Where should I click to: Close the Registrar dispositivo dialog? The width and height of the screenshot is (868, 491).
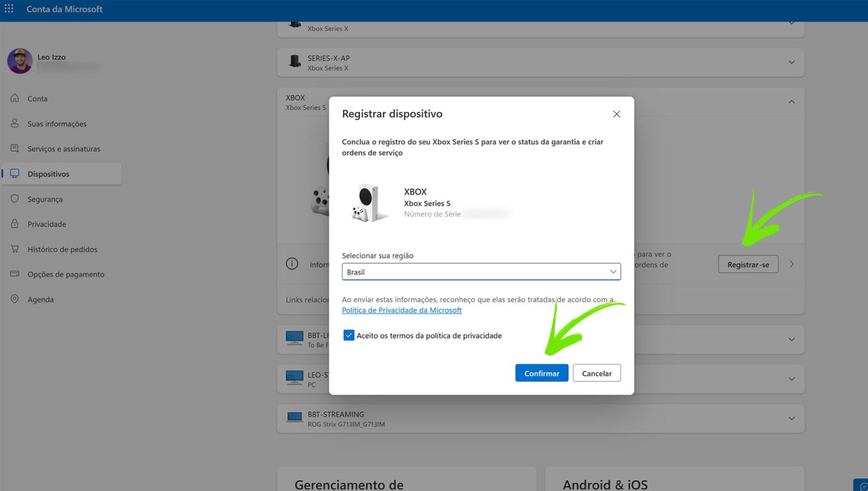pyautogui.click(x=617, y=114)
